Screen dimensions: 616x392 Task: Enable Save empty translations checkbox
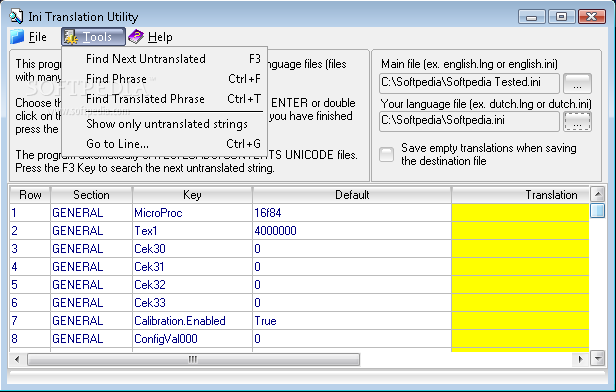pyautogui.click(x=387, y=154)
